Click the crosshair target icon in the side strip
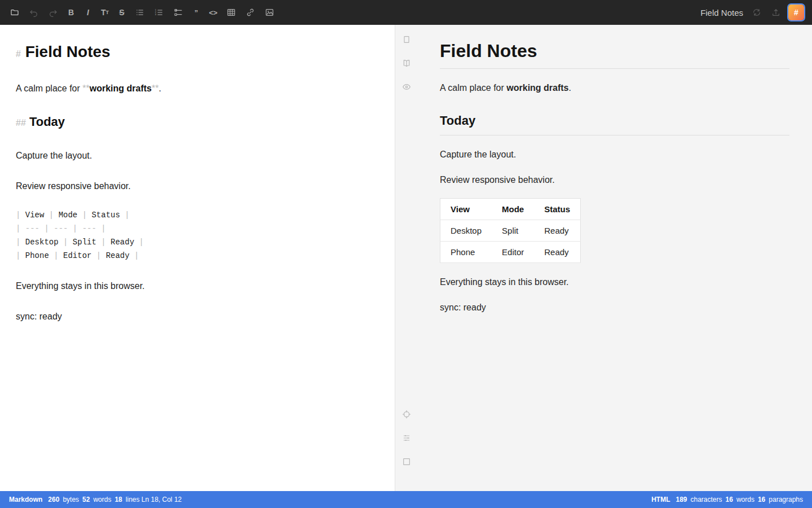 (407, 414)
